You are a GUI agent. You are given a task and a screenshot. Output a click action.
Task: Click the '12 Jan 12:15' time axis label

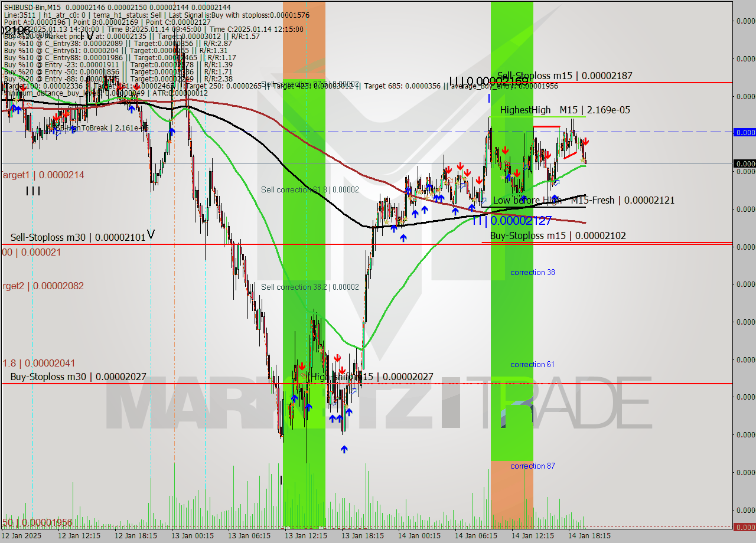click(x=79, y=536)
